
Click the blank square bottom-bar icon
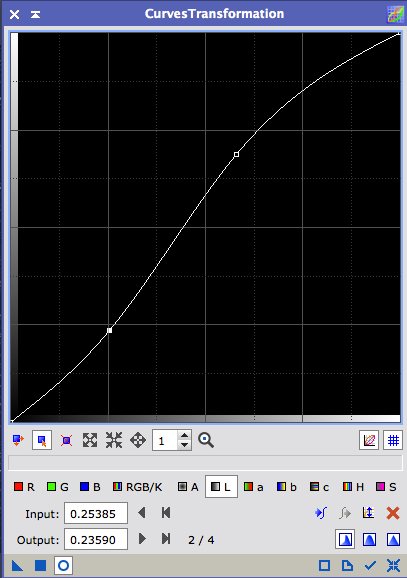324,565
